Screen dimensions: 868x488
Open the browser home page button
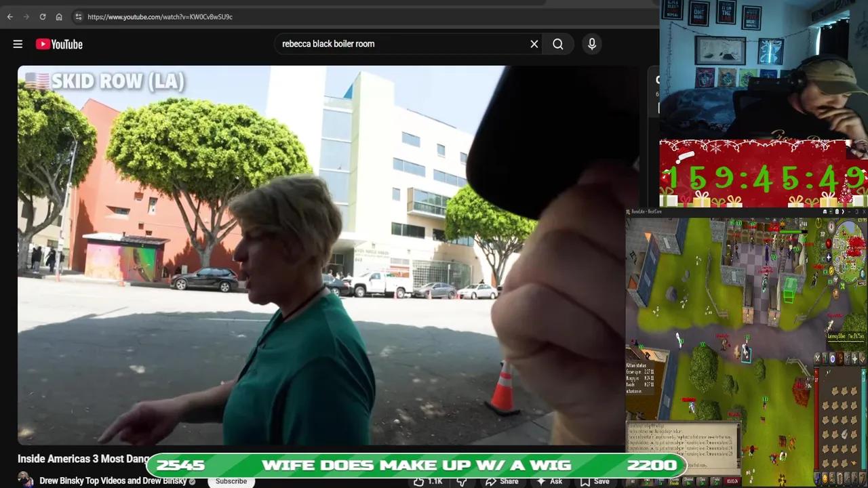pyautogui.click(x=59, y=17)
